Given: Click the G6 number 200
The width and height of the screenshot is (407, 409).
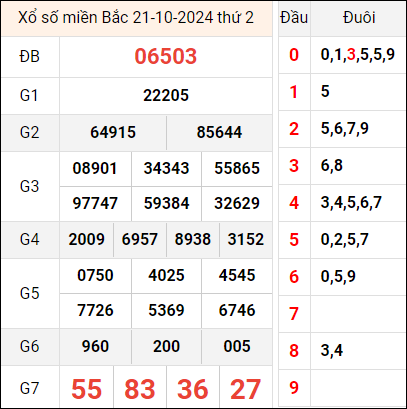Looking at the screenshot, I should tap(166, 346).
